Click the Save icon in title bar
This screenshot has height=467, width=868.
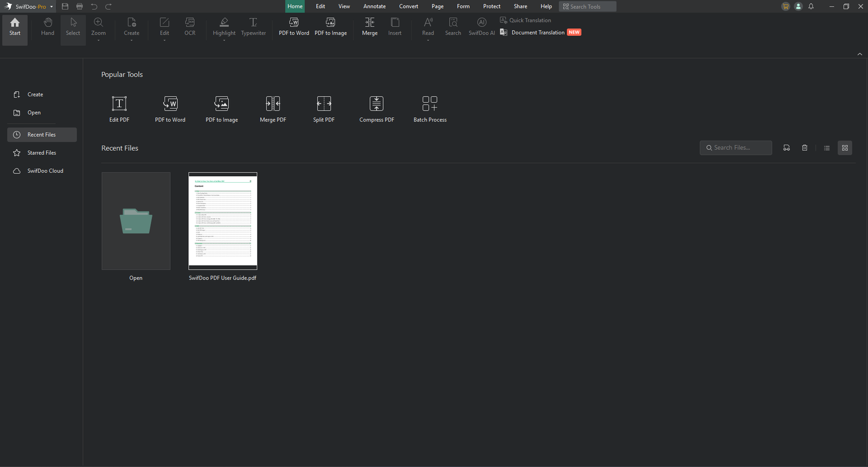coord(65,7)
